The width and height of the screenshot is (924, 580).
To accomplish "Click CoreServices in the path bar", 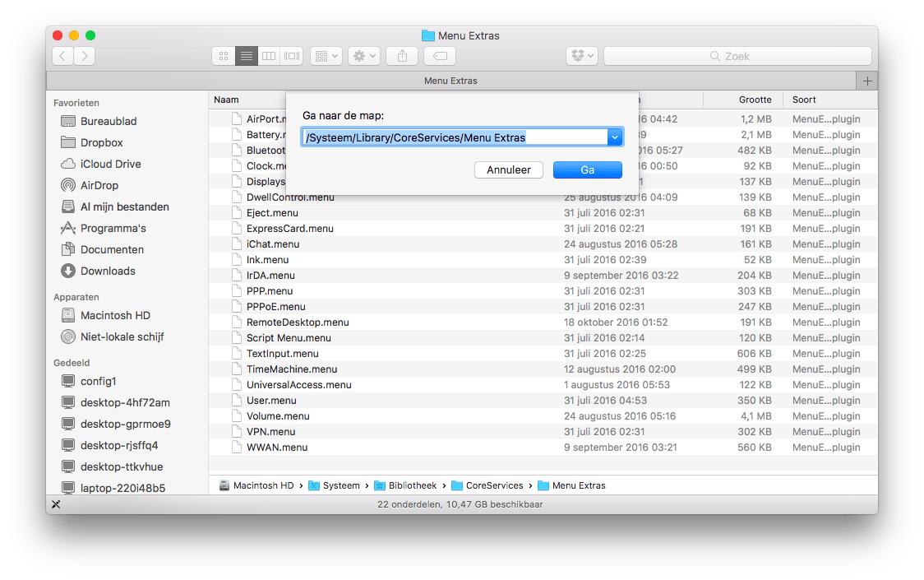I will tap(487, 485).
